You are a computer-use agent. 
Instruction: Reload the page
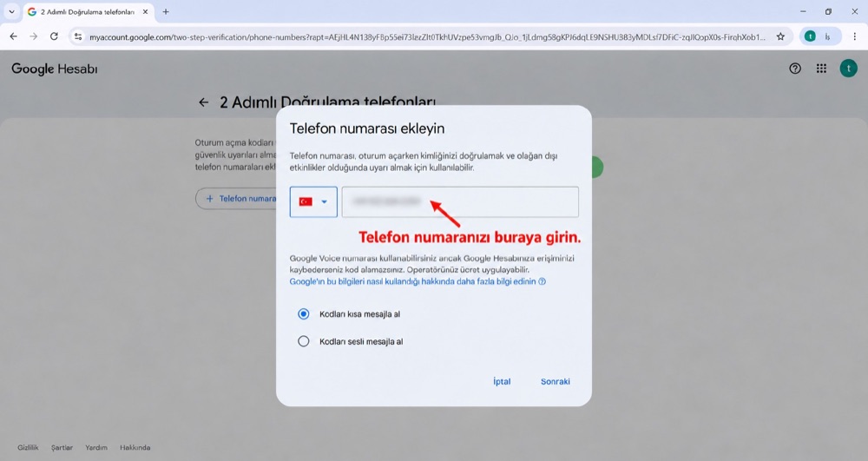tap(54, 36)
